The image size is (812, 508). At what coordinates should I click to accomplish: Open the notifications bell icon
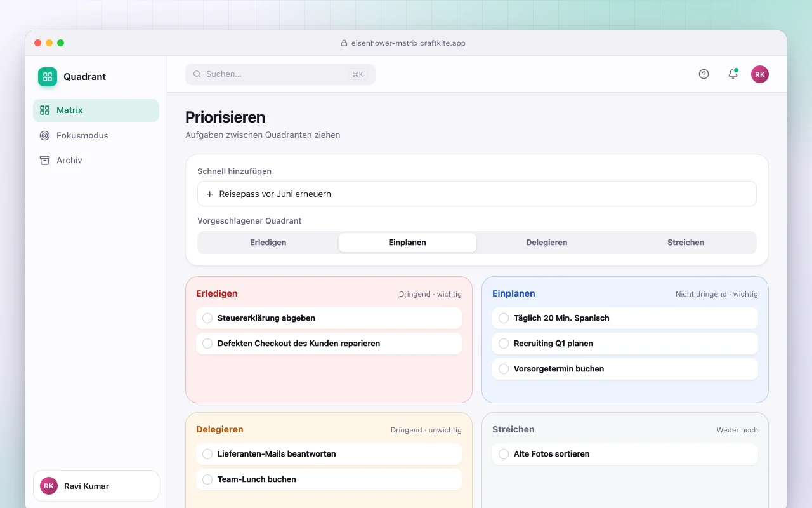(x=733, y=74)
